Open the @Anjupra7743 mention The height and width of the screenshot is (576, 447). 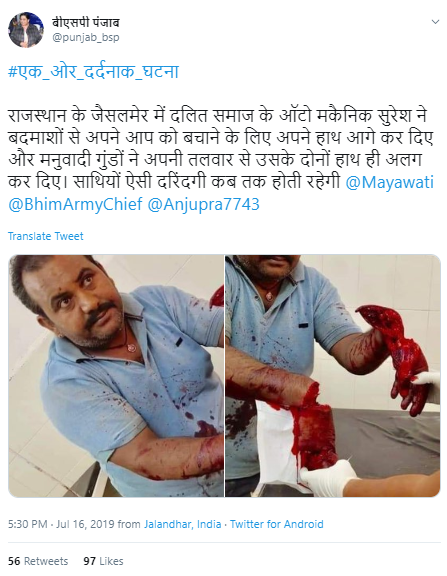coord(203,204)
